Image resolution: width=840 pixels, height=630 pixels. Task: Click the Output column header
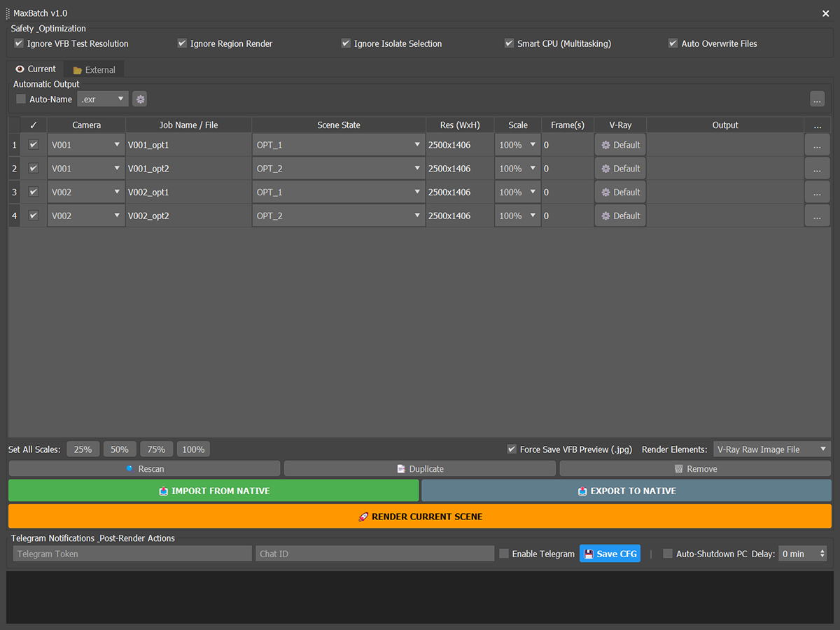pyautogui.click(x=725, y=125)
